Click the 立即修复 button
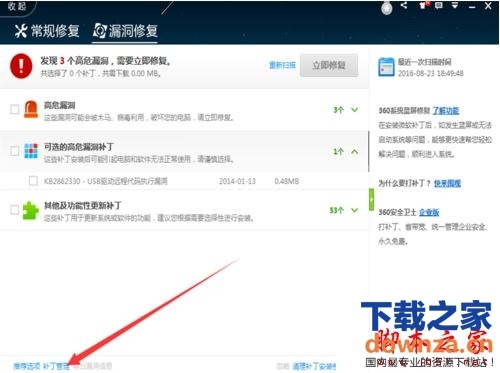500x373 pixels. click(329, 65)
